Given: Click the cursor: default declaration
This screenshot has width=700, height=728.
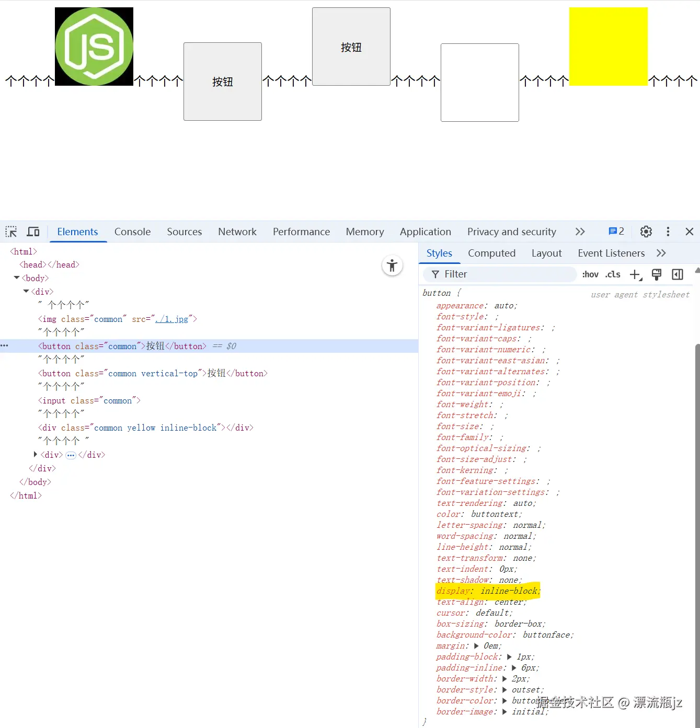Looking at the screenshot, I should (x=475, y=613).
